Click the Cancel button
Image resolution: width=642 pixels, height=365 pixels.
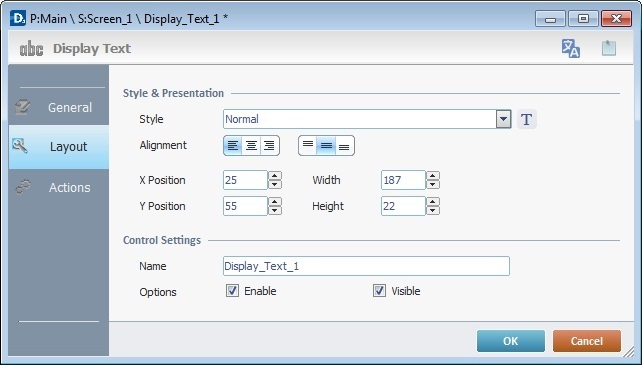pyautogui.click(x=587, y=341)
